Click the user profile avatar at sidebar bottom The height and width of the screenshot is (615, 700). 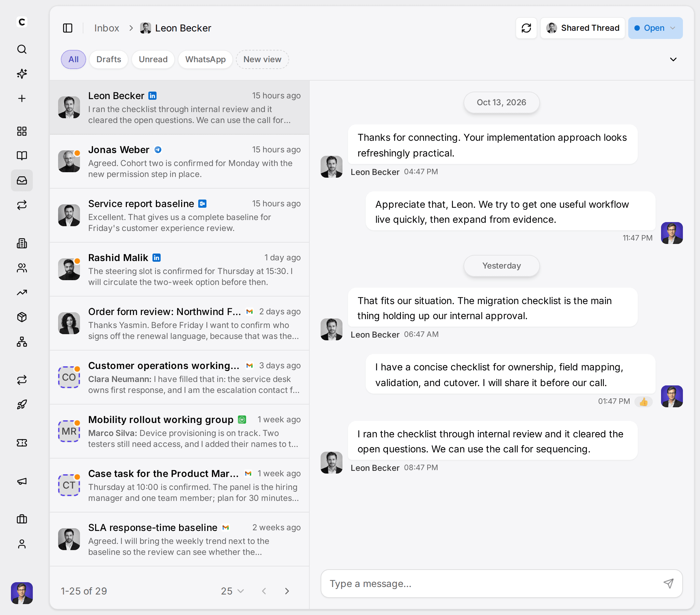click(22, 593)
